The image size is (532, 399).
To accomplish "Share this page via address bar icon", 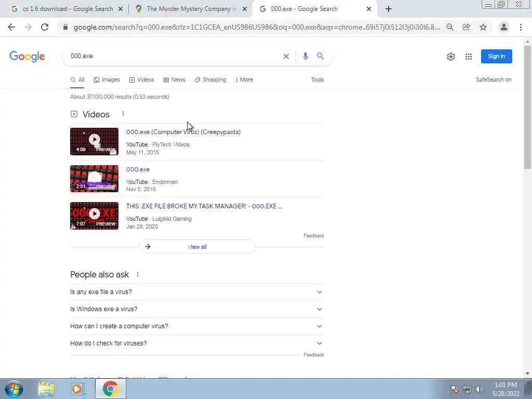I will [x=466, y=27].
